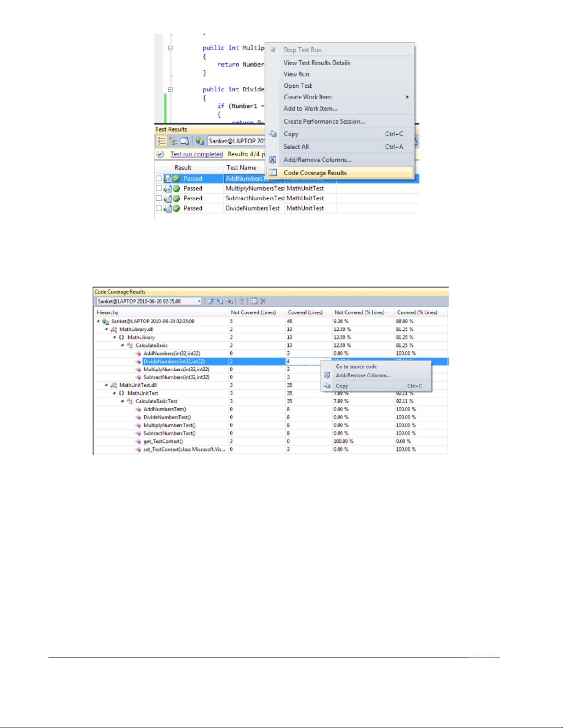Select the get_TestContext() row in hierarchy

pos(163,441)
